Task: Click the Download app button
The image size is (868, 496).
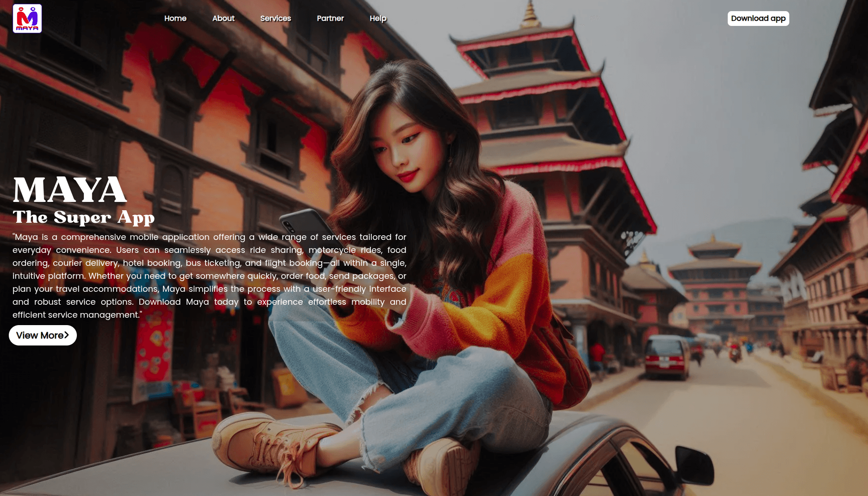Action: 758,19
